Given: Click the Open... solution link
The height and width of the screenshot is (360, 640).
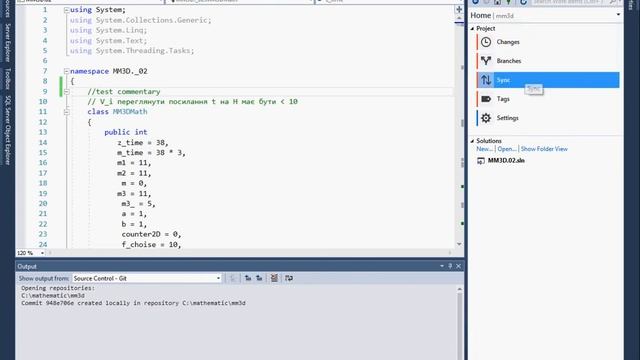Looking at the screenshot, I should point(507,149).
